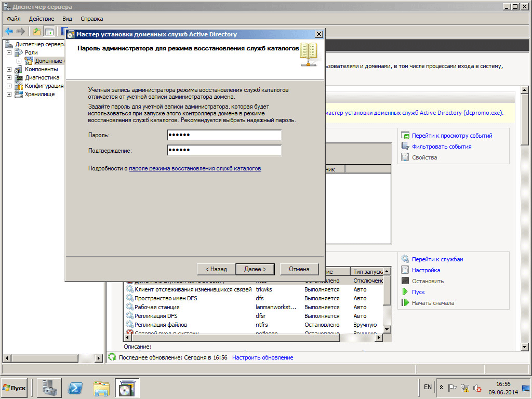Open Windows PowerShell from the taskbar
The width and height of the screenshot is (532, 399).
pos(76,388)
